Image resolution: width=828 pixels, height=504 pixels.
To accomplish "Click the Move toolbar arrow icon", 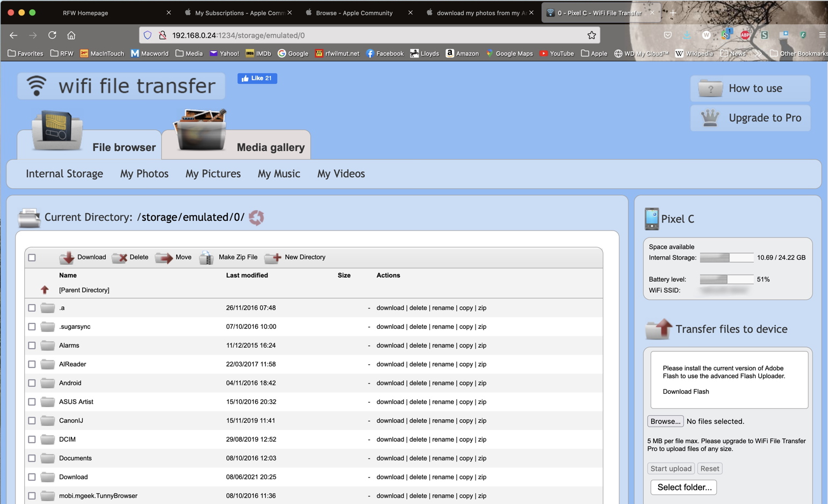I will pyautogui.click(x=164, y=258).
